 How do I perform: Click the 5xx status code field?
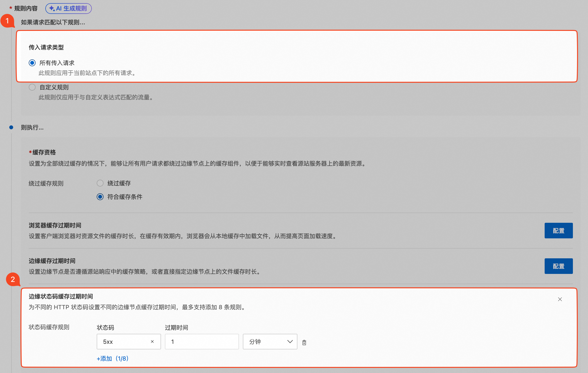[x=129, y=342]
